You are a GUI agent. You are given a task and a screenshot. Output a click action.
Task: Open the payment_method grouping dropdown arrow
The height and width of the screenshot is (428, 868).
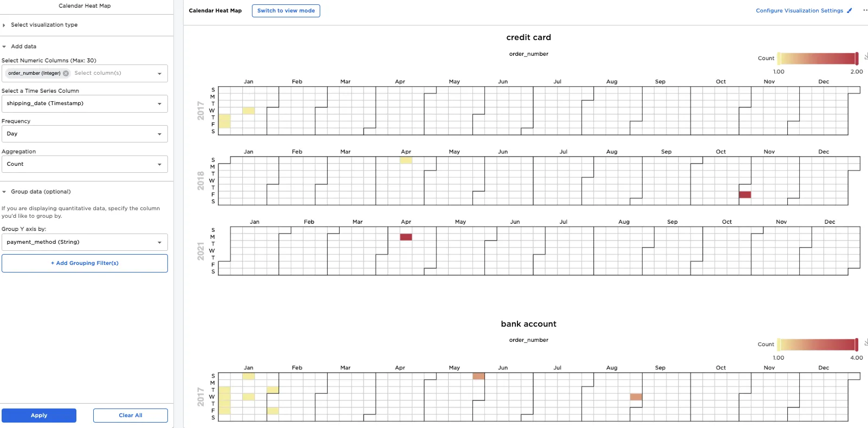tap(159, 242)
